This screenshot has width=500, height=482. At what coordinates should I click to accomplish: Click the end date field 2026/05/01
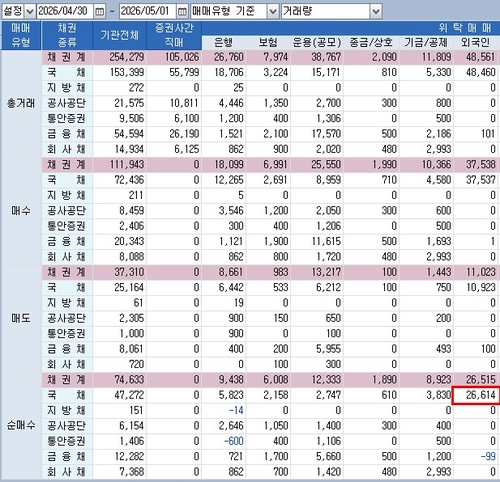click(147, 12)
